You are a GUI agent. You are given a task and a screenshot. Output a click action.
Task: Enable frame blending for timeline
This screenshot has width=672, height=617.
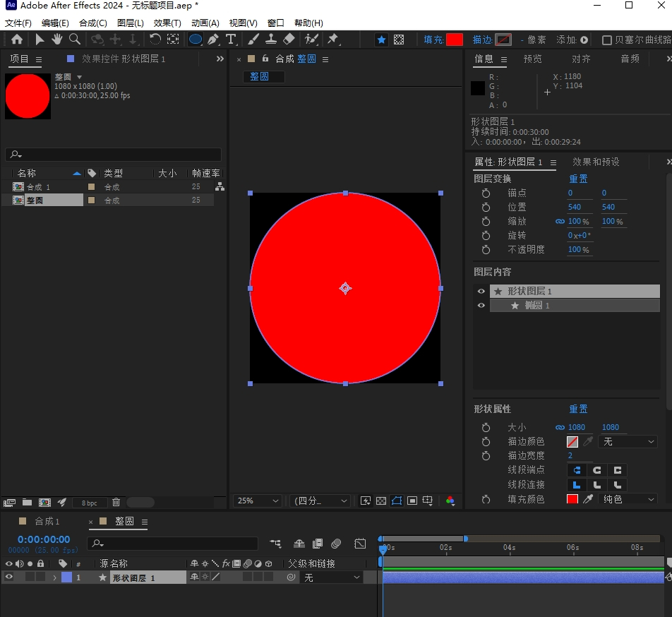318,544
